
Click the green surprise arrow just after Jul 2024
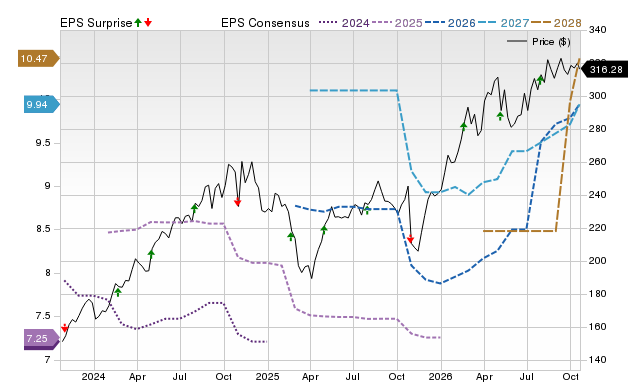tap(194, 209)
